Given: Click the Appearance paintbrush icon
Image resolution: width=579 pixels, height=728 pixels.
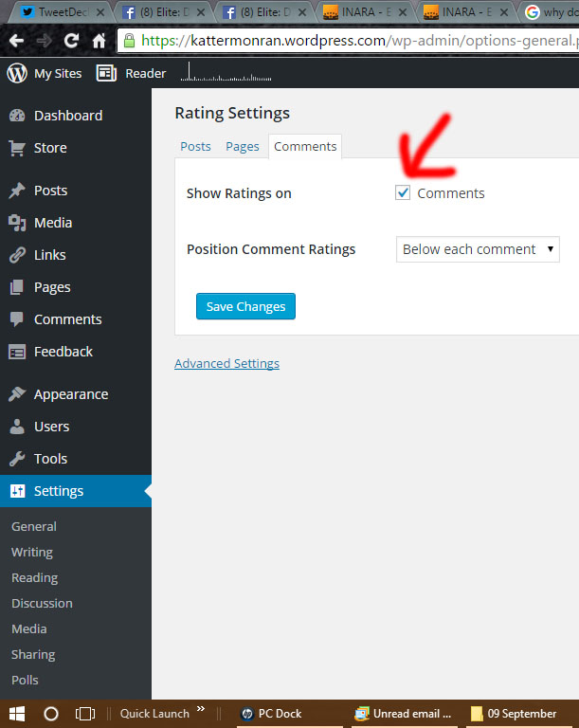Looking at the screenshot, I should (x=17, y=394).
